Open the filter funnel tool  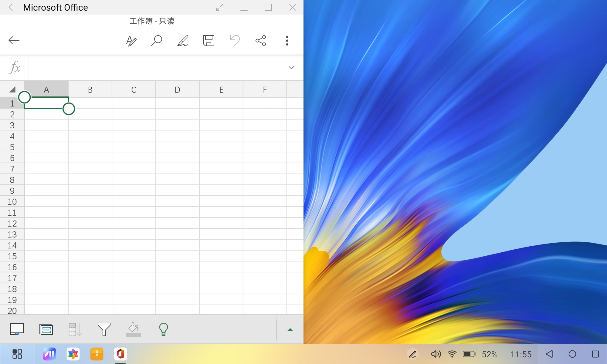pyautogui.click(x=104, y=329)
